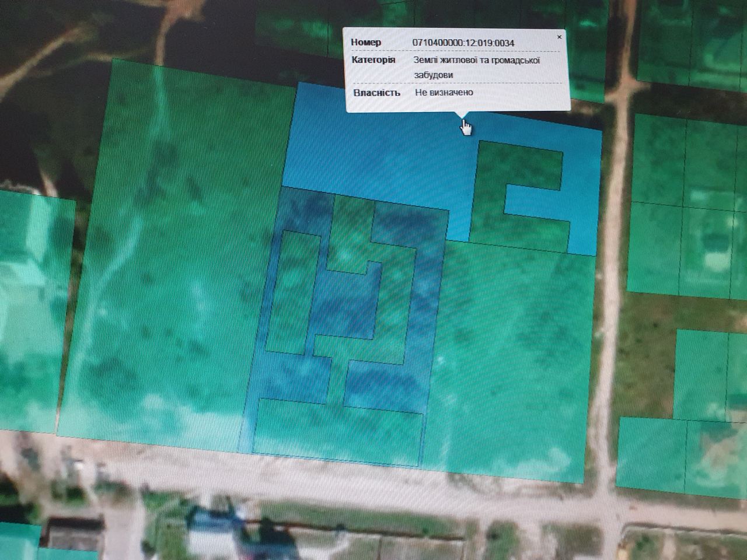Click cadastral number 0710400000:12:019:0034
747x560 pixels.
coord(463,43)
